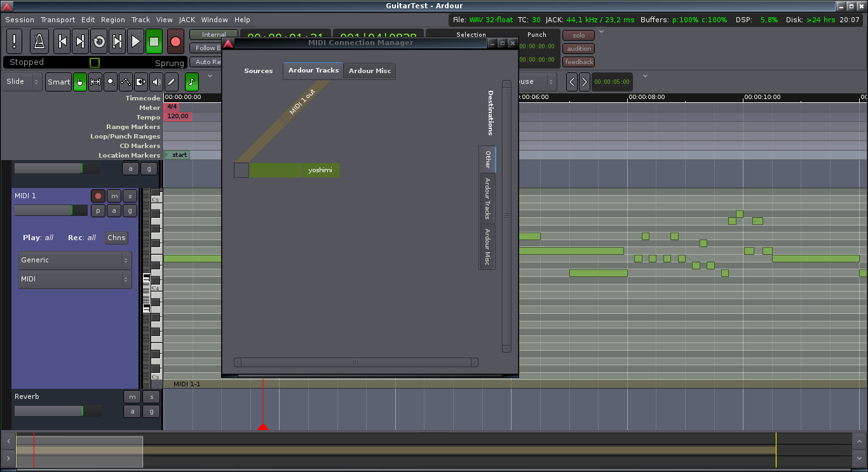Image resolution: width=868 pixels, height=472 pixels.
Task: Solo the Reverb track
Action: 151,397
